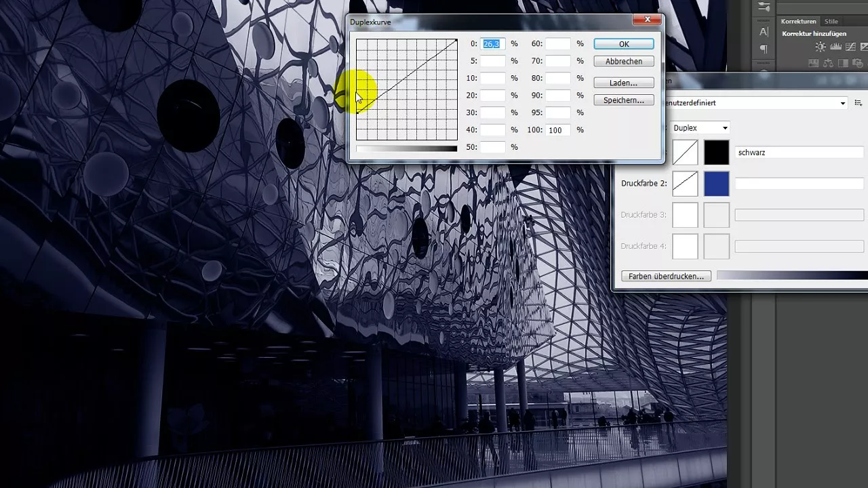The image size is (868, 488).
Task: Open the Character panel icon
Action: point(763,33)
